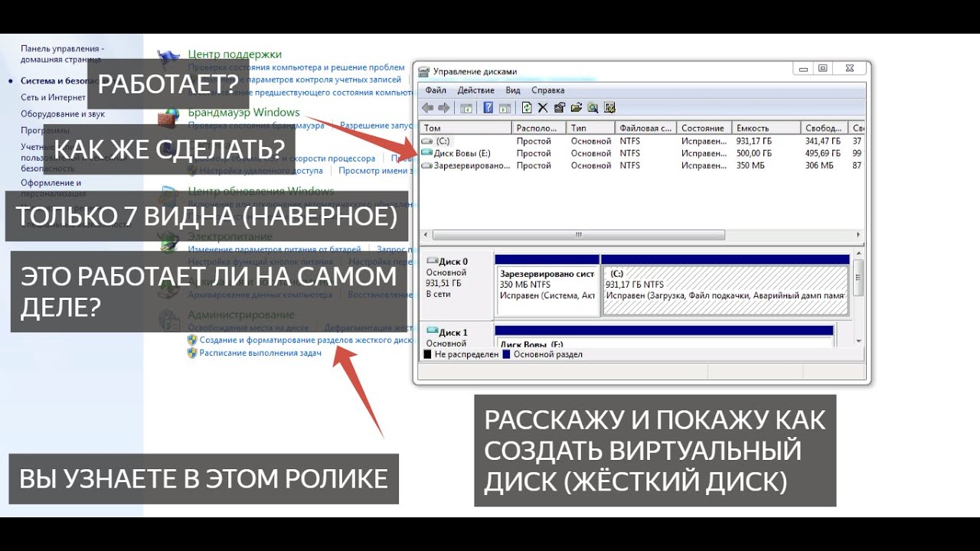Screen dimensions: 980x551
Task: Open Панель управления - домашняя страница link
Action: tap(62, 54)
